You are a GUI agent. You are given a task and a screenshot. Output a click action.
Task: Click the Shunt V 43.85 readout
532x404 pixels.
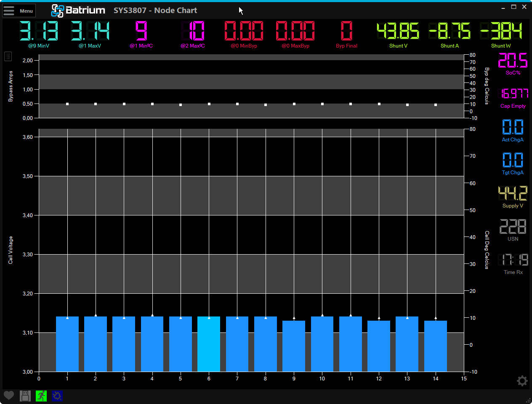(x=398, y=35)
